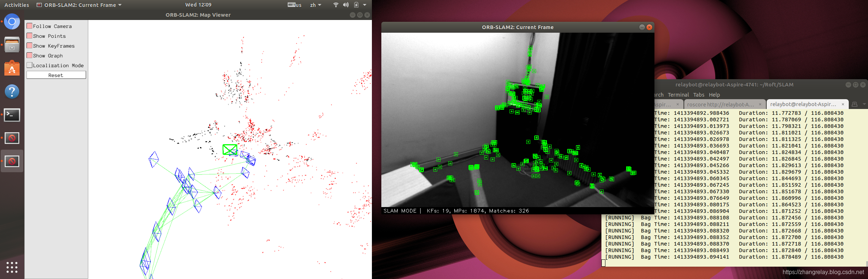Open the partially visible Search menu
868x279 pixels.
[x=659, y=95]
